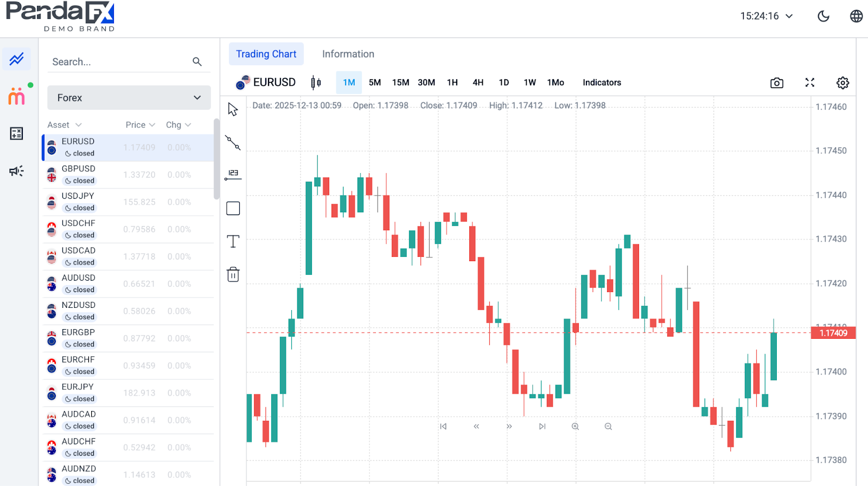Toggle dark mode with moon icon
Image resolution: width=868 pixels, height=486 pixels.
click(x=823, y=16)
